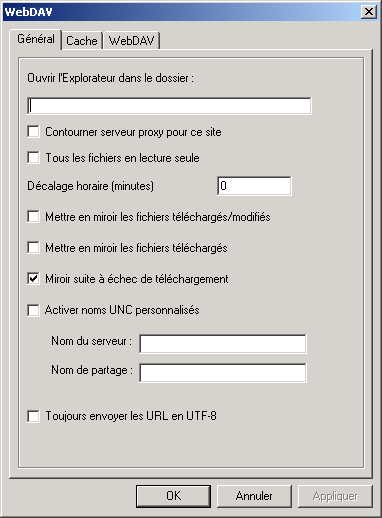Close the WebDAV dialog window
Viewport: 382px width, 518px height.
coord(369,12)
